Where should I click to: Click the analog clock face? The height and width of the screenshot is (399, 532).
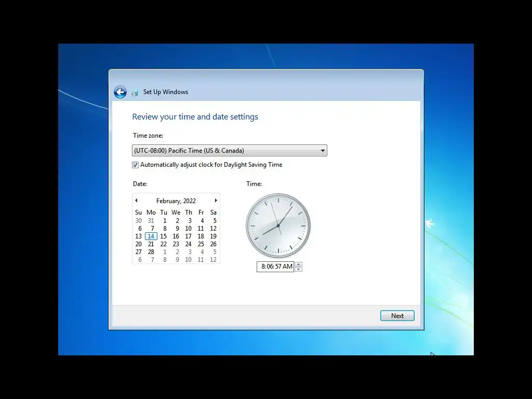click(278, 225)
